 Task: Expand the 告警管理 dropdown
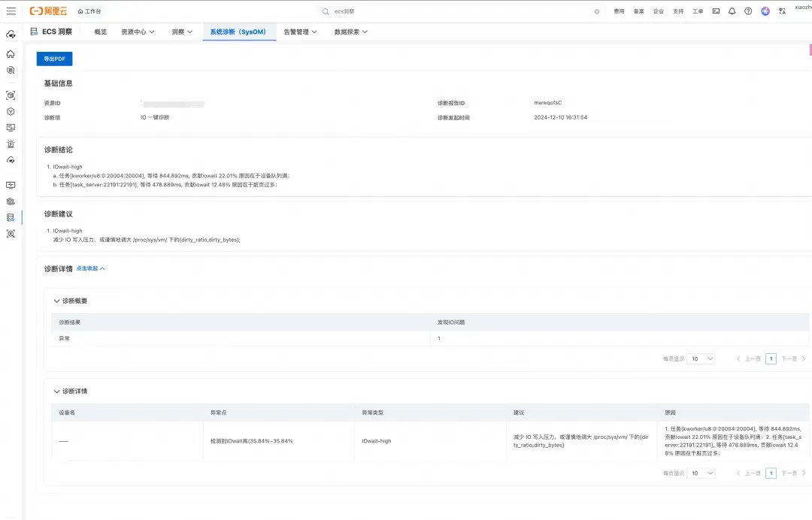[x=300, y=32]
